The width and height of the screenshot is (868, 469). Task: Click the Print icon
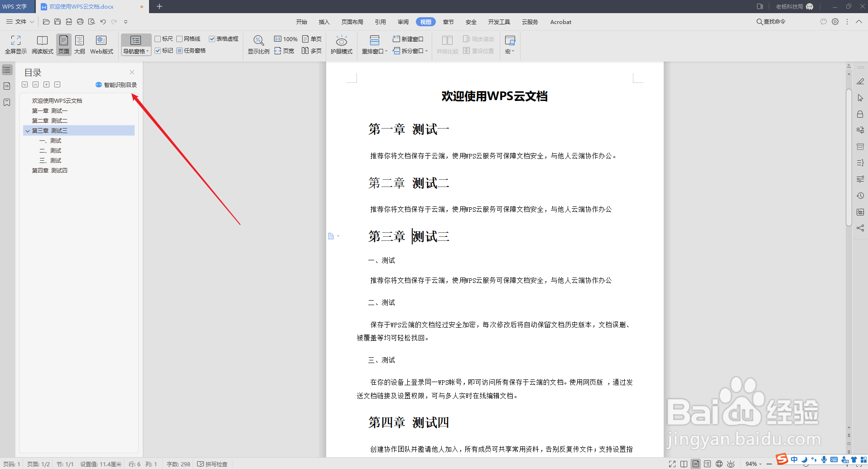(80, 22)
